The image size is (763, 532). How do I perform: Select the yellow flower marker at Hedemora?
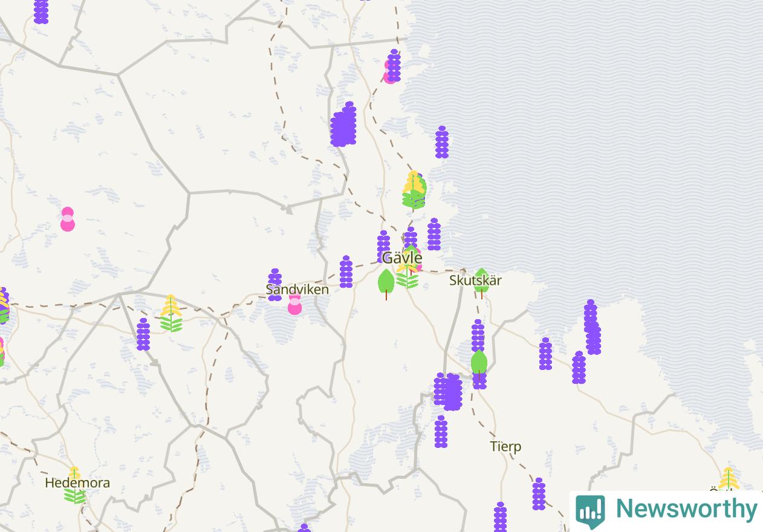(x=74, y=485)
